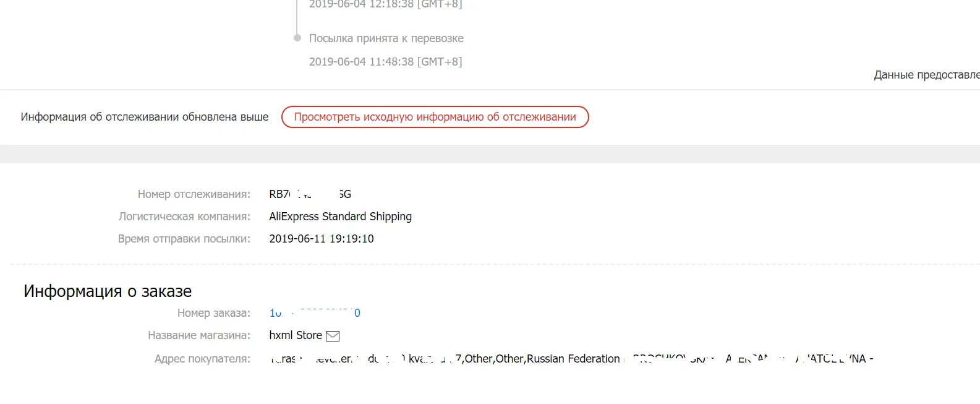Click the envelope icon beside hxml Store
This screenshot has height=404, width=980.
point(333,336)
